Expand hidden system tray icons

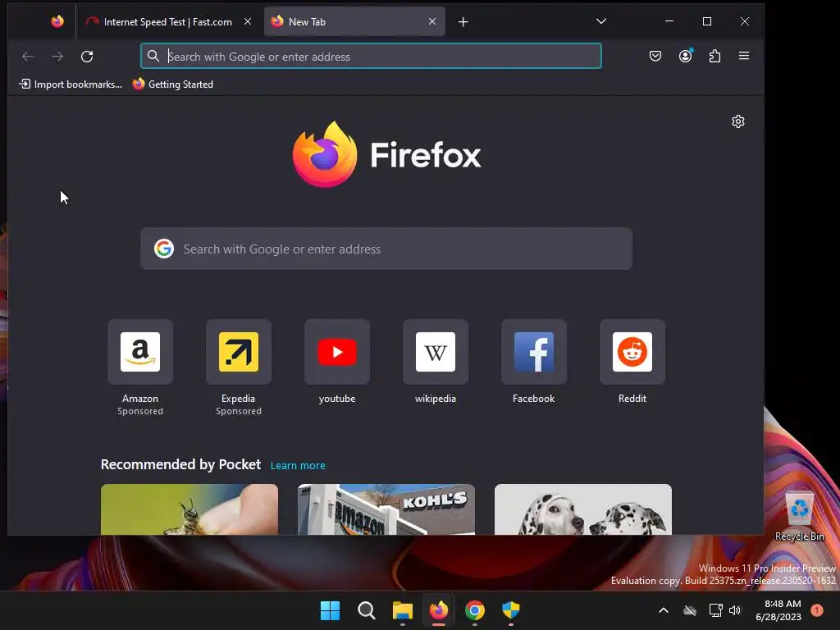pos(663,610)
